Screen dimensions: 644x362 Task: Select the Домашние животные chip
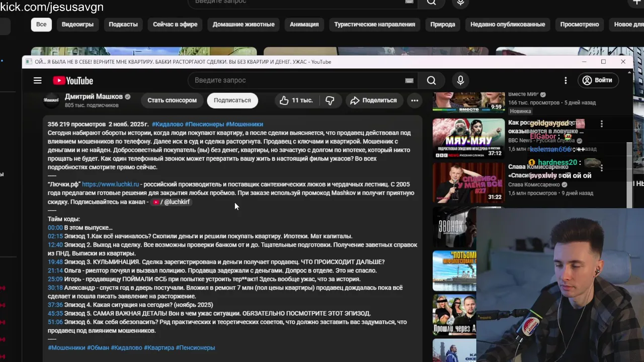coord(244,24)
